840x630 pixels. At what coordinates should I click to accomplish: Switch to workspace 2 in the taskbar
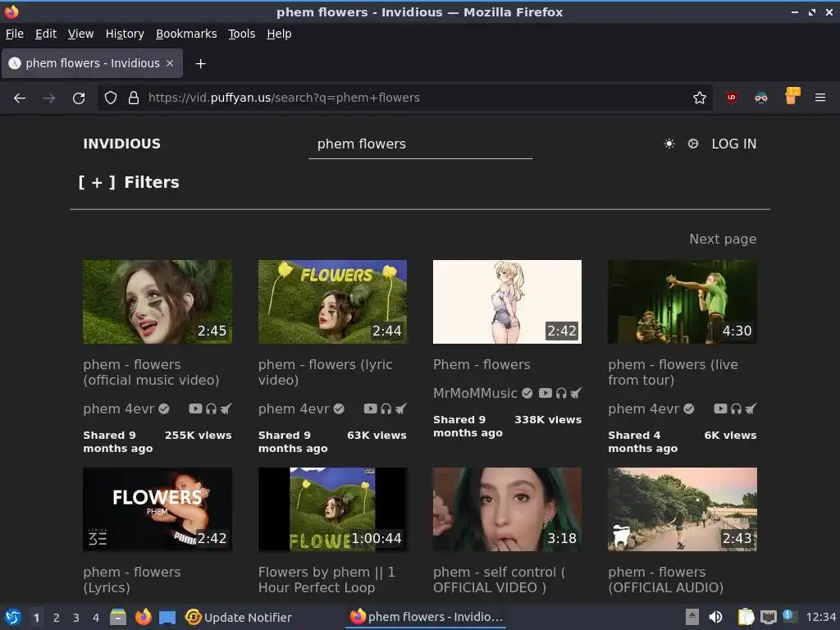coord(57,618)
